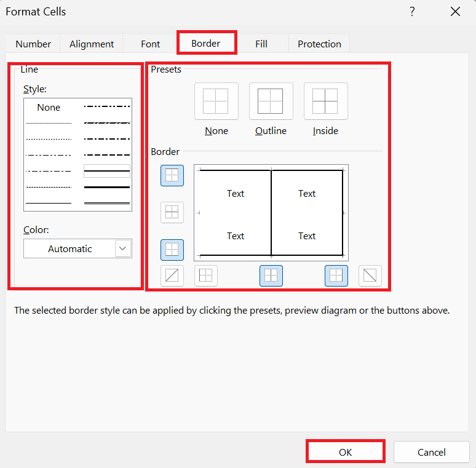Switch to the Font tab
Image resolution: width=476 pixels, height=468 pixels.
tap(150, 44)
